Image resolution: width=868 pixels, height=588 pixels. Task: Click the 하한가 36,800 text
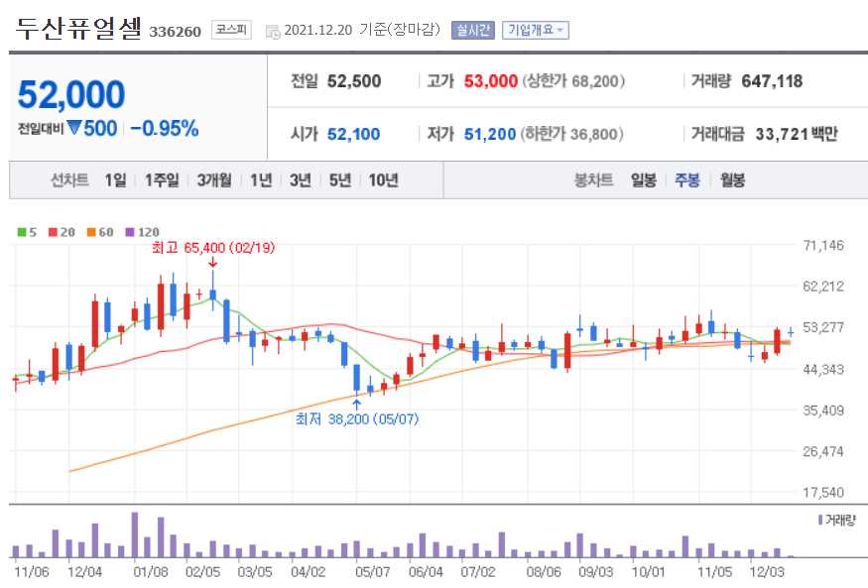[571, 134]
